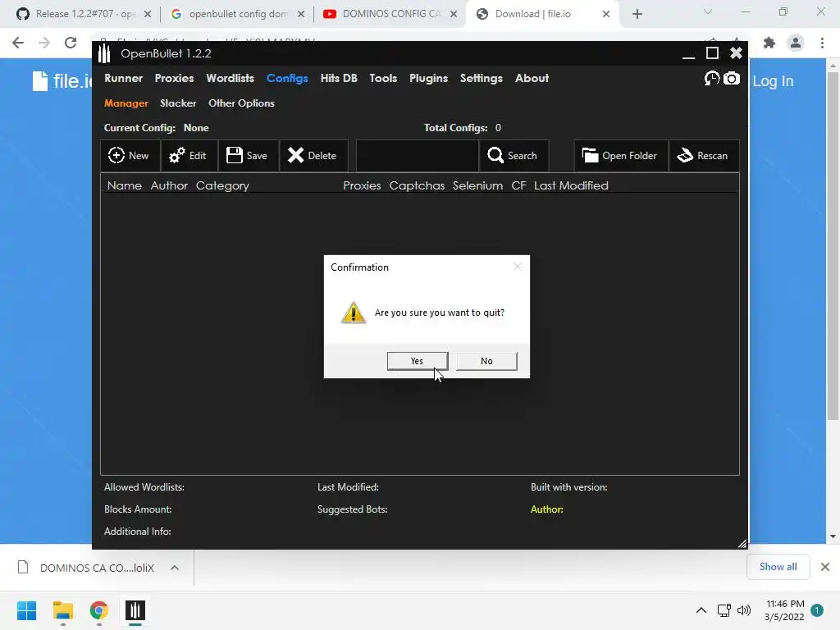
Task: Cancel quitting with the No button
Action: pos(486,361)
